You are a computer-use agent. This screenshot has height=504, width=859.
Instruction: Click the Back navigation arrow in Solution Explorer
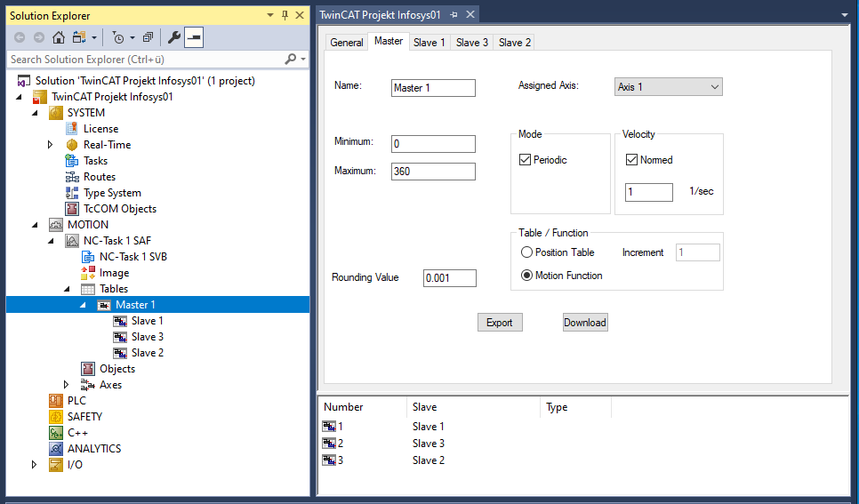point(20,37)
